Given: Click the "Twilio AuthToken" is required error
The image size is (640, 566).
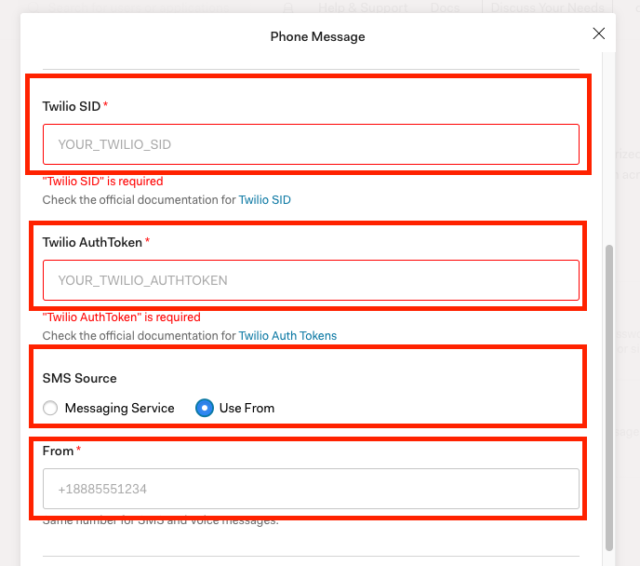Looking at the screenshot, I should pyautogui.click(x=122, y=317).
